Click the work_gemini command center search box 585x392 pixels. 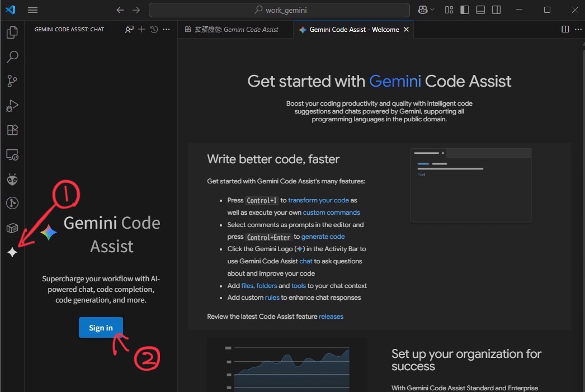point(279,10)
